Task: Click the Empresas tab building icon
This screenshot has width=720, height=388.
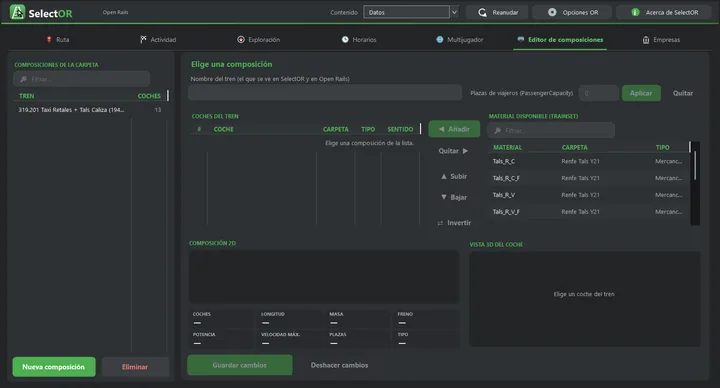Action: point(646,40)
